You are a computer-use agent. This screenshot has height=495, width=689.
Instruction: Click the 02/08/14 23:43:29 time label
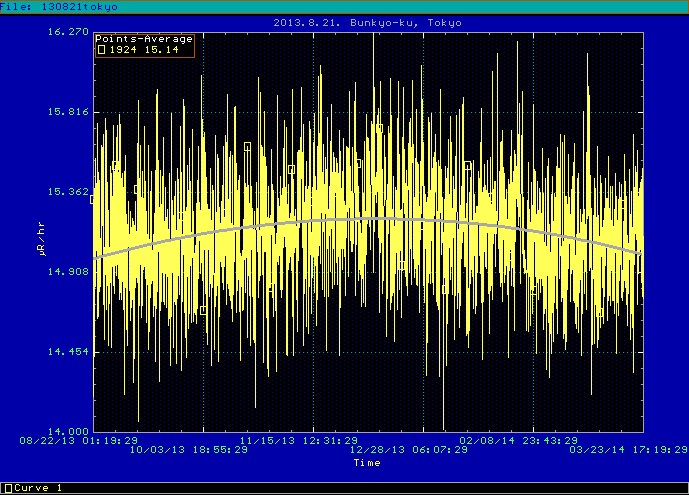click(x=517, y=440)
